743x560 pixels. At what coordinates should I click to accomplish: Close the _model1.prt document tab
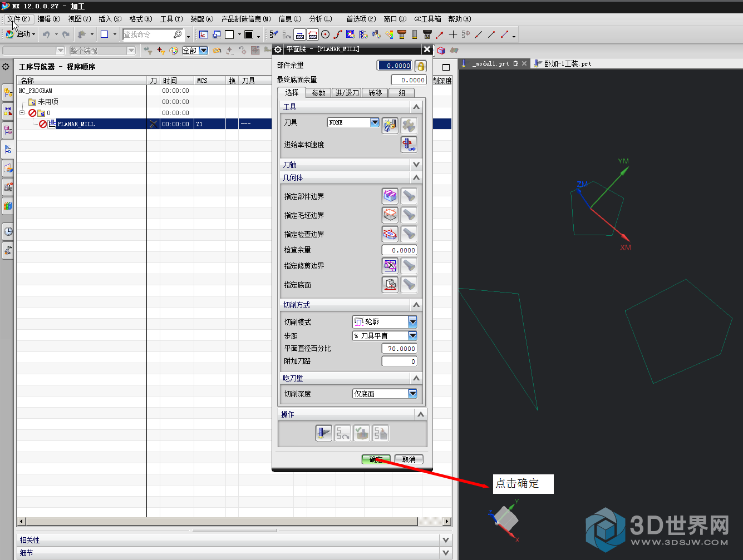524,63
